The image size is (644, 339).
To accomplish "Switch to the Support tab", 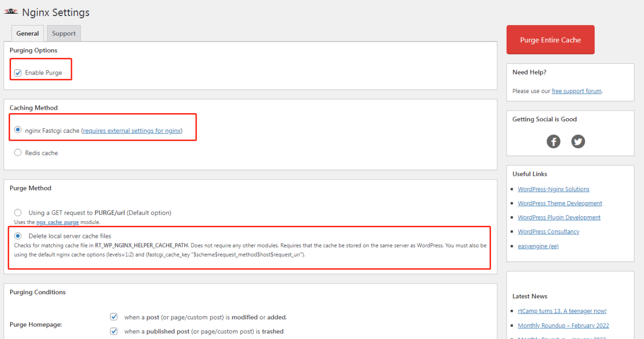I will point(64,34).
